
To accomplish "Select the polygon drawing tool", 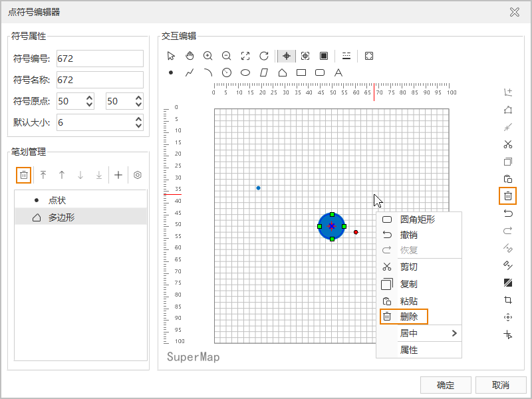I will 283,72.
